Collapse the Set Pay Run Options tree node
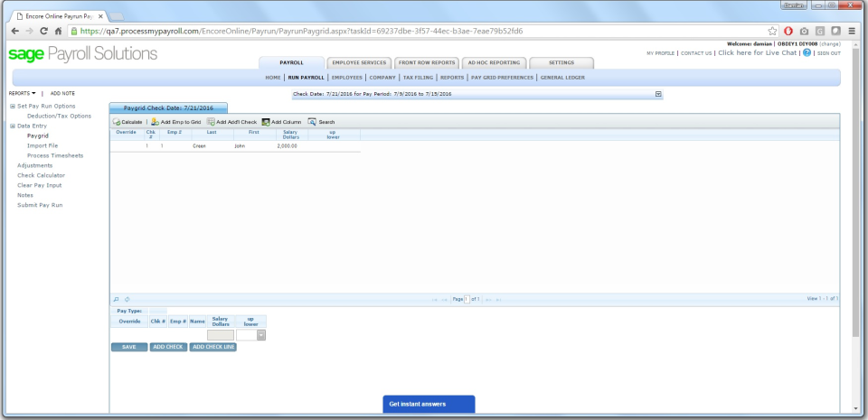 (x=13, y=107)
